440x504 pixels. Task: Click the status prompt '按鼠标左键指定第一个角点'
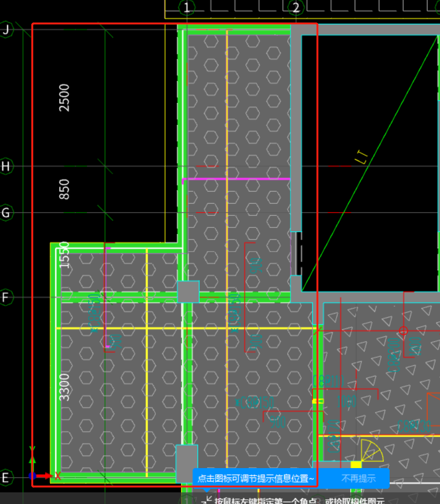(266, 501)
